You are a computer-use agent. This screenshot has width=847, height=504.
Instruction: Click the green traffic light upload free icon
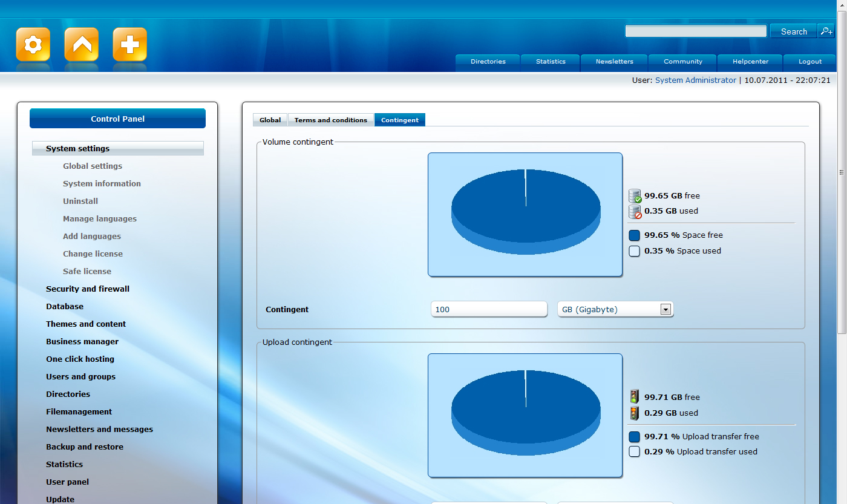[634, 398]
